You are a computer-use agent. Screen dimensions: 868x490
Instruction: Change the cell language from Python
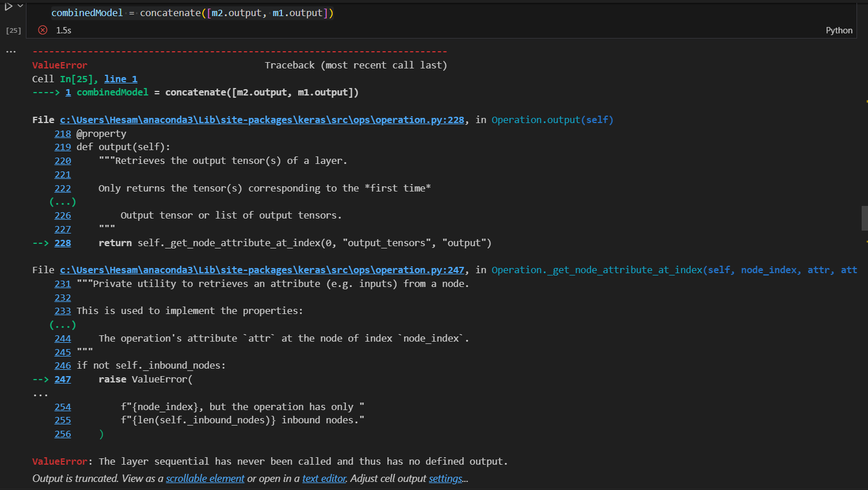[x=839, y=30]
